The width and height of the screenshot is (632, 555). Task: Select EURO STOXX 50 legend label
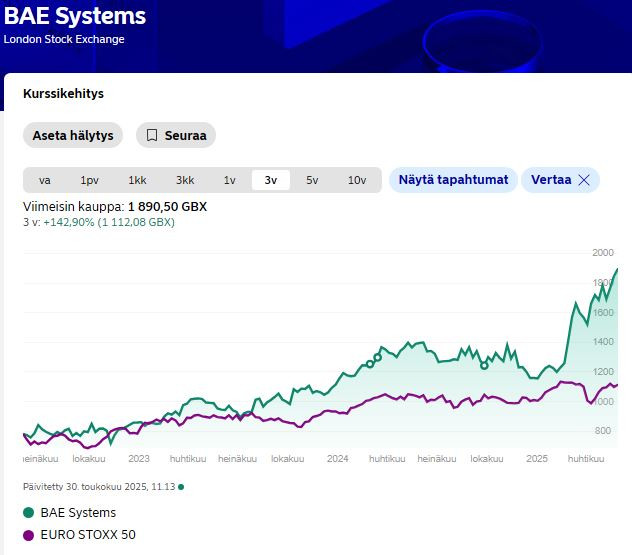coord(88,535)
